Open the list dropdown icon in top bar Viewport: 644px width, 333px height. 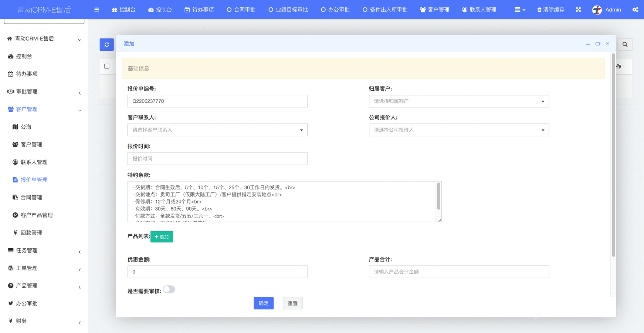click(519, 10)
